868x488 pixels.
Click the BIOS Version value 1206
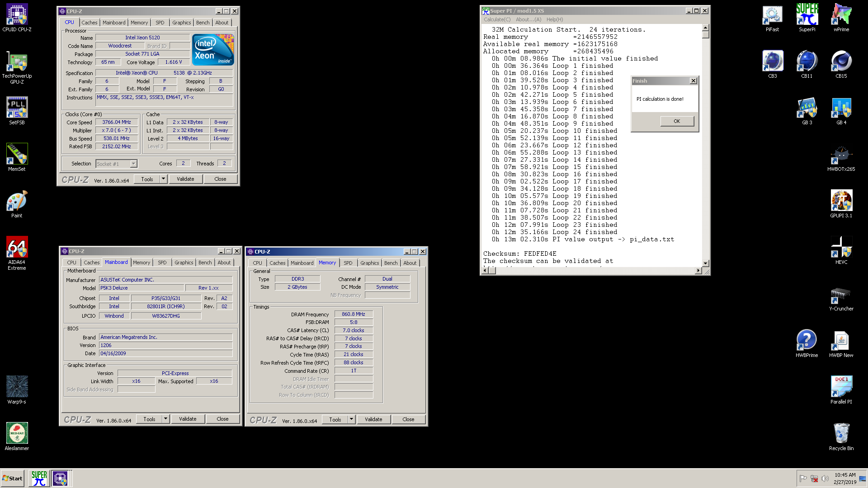pyautogui.click(x=165, y=345)
